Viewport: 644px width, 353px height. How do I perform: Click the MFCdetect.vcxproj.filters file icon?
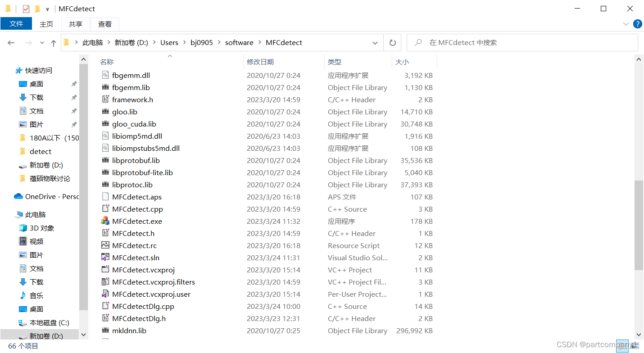coord(105,282)
